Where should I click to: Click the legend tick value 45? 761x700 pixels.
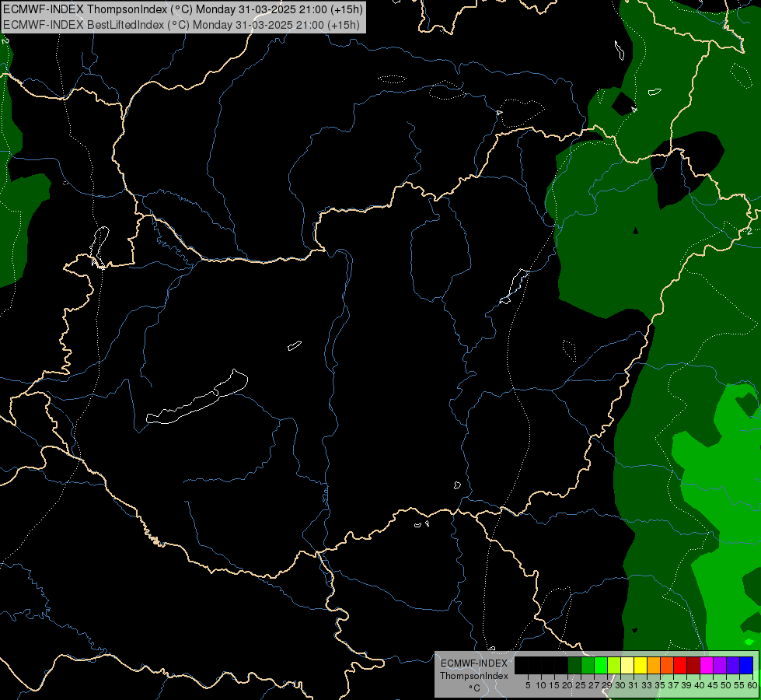[713, 685]
